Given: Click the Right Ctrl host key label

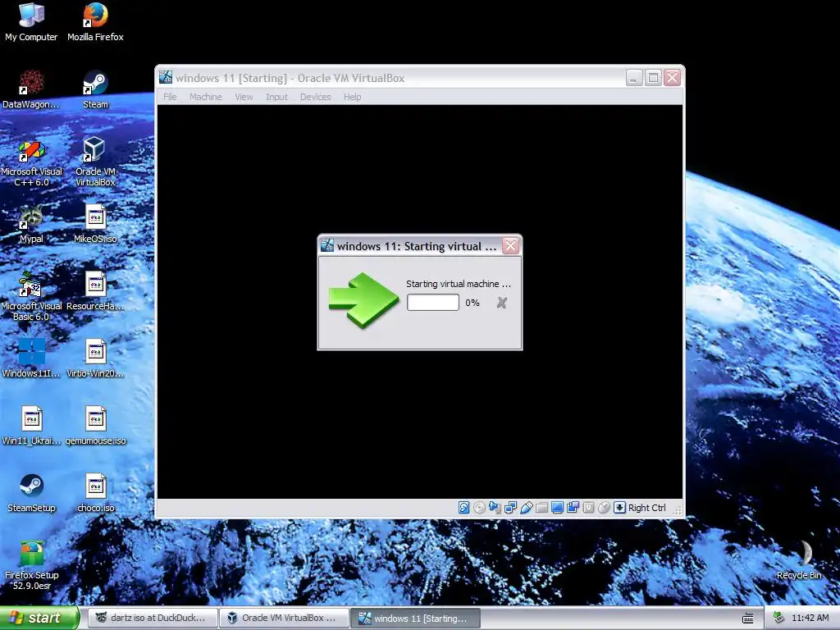Looking at the screenshot, I should click(x=646, y=507).
